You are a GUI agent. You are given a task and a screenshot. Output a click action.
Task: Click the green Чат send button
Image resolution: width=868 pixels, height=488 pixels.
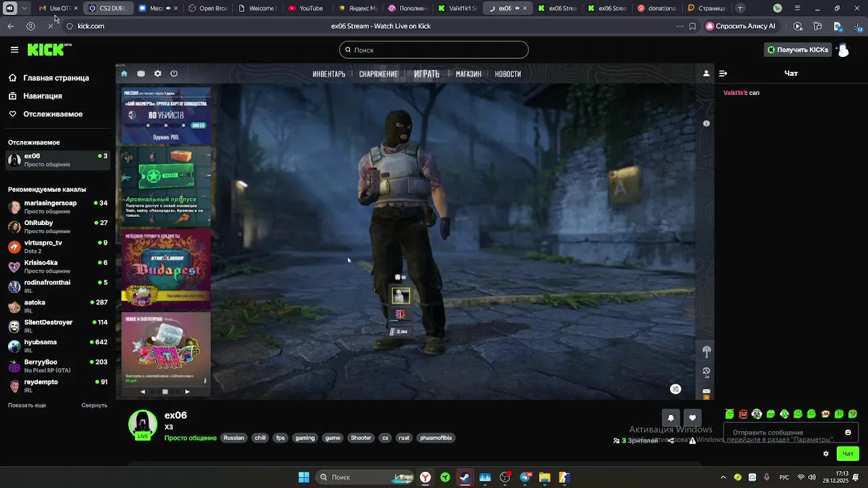pos(848,453)
